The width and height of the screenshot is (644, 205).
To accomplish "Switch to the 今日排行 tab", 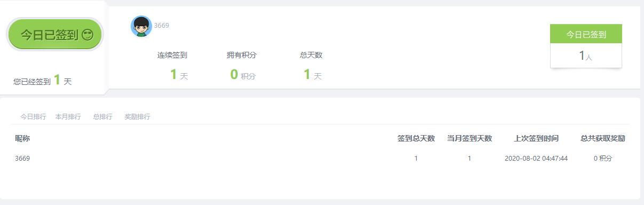I will tap(33, 116).
